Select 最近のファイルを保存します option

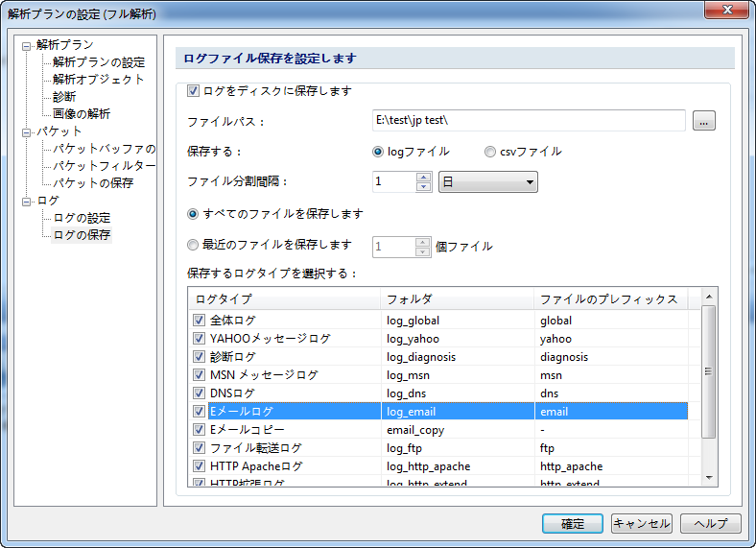[x=194, y=245]
